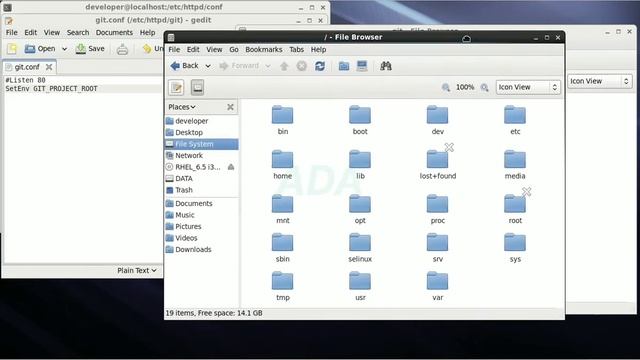Viewport: 640px width, 360px height.
Task: Select the tmp folder icon
Action: (x=282, y=281)
